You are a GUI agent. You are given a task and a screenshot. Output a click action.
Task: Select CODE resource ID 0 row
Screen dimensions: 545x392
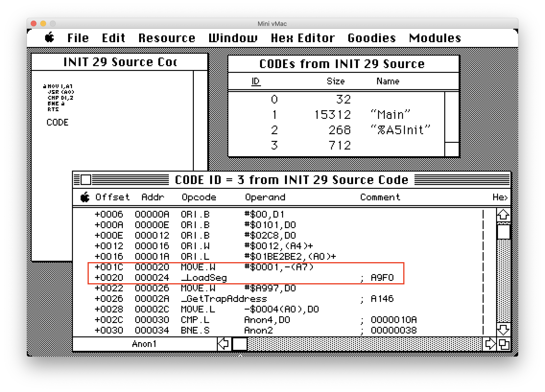point(336,99)
